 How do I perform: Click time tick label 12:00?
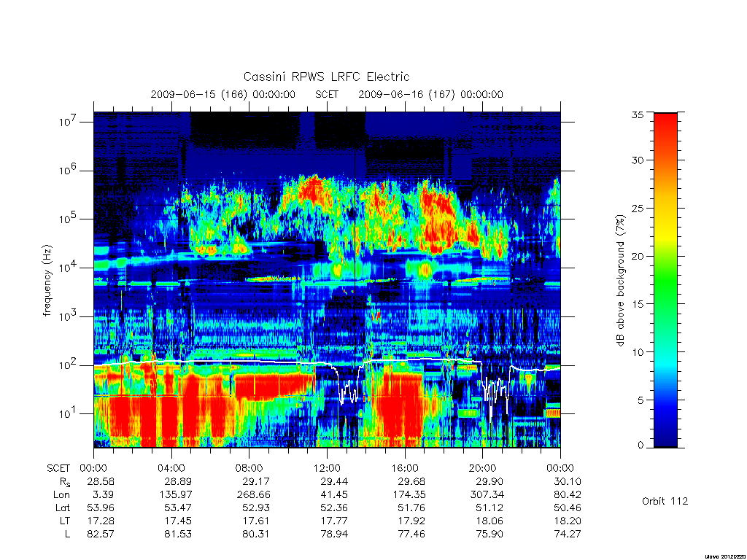coord(327,469)
